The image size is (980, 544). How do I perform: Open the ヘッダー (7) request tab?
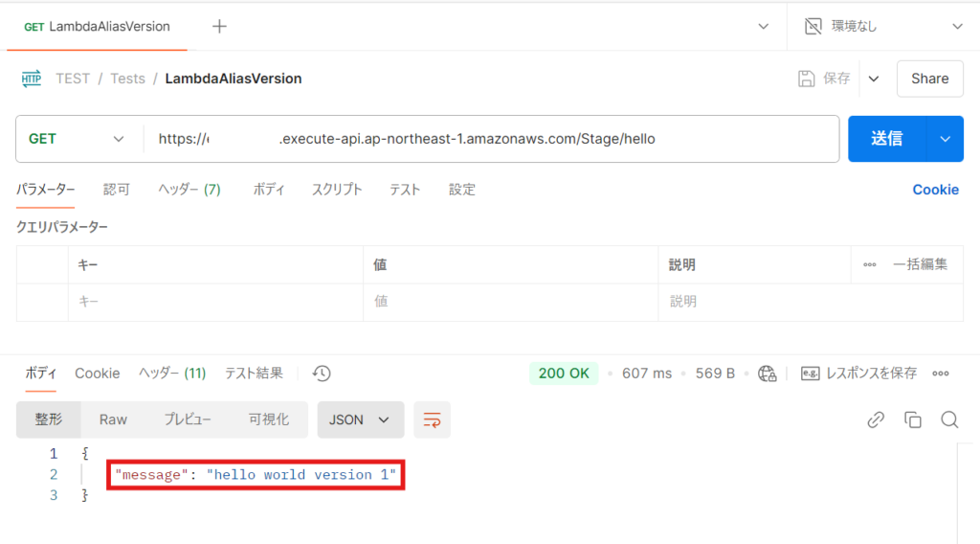[x=189, y=190]
